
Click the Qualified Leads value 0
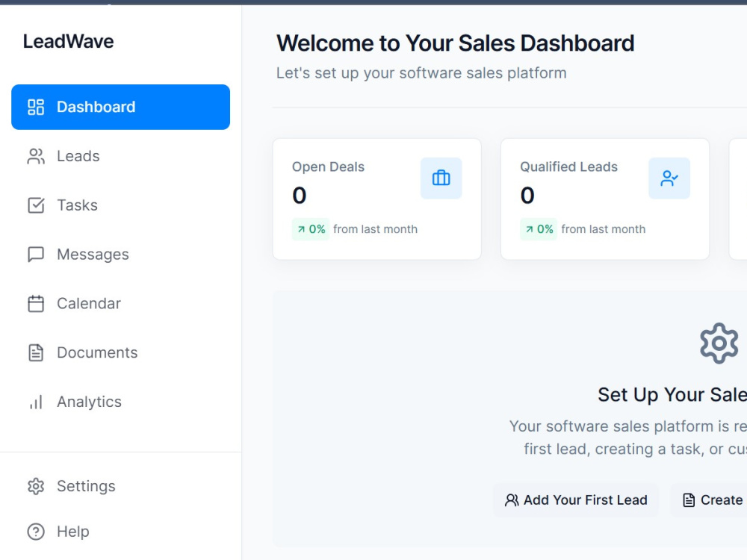coord(527,195)
